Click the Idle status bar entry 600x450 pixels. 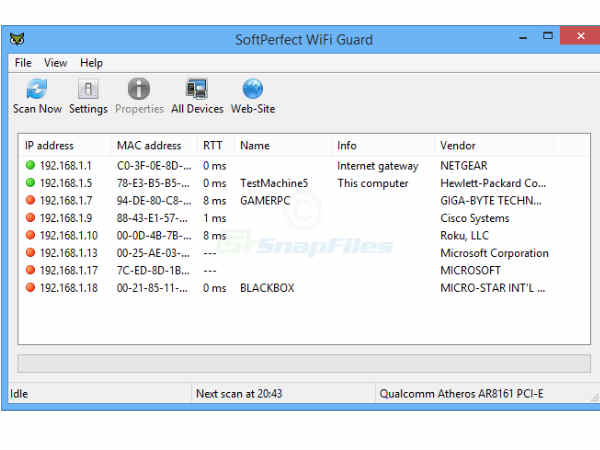click(19, 393)
